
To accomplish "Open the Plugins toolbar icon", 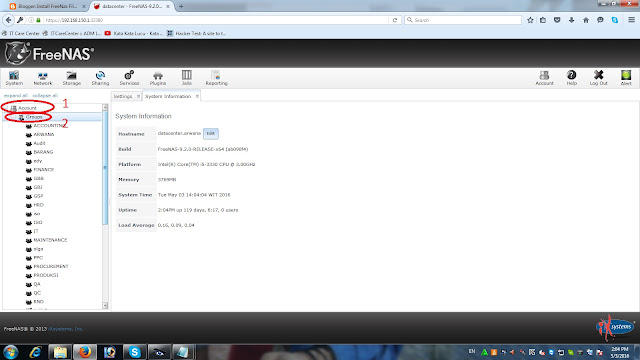I will [158, 78].
